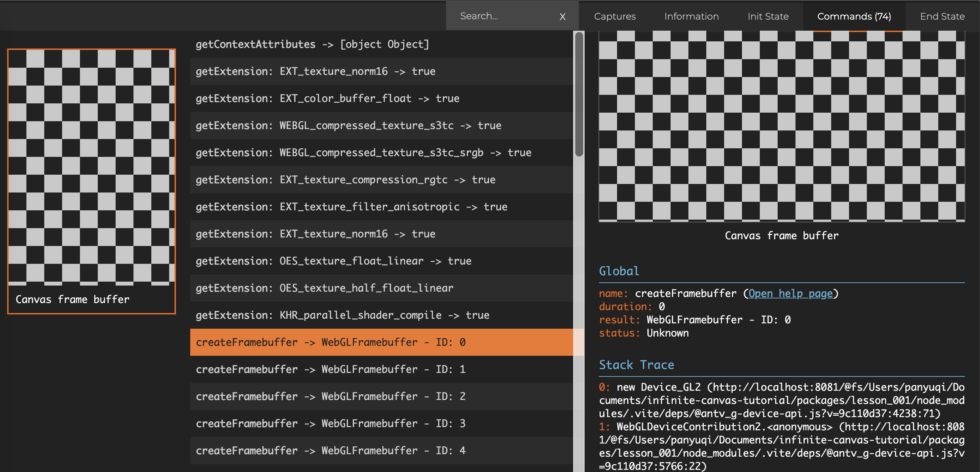Clear search with the X icon

(x=562, y=16)
